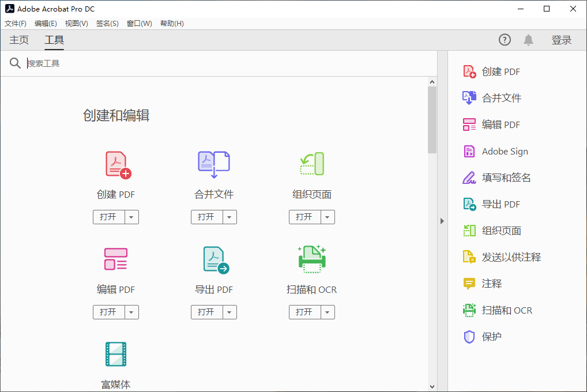This screenshot has height=392, width=587.
Task: Select the 工具 tab
Action: (x=54, y=40)
